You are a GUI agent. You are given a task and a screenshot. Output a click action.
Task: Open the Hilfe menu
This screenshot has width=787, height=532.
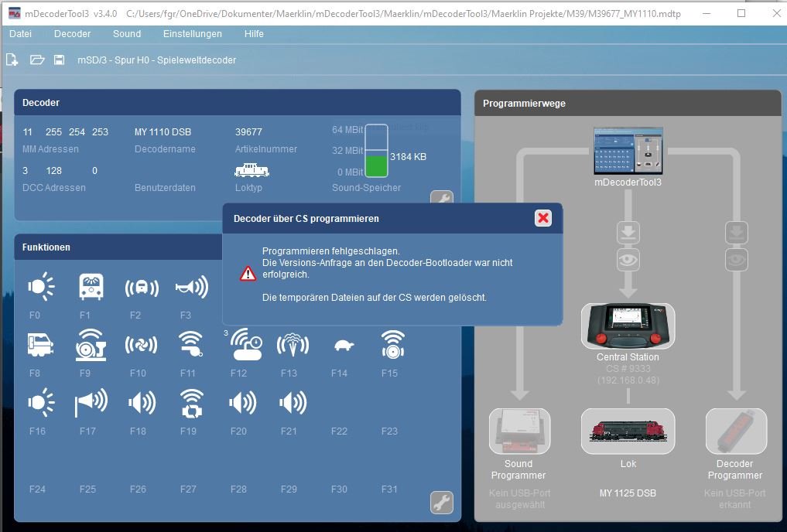coord(254,33)
